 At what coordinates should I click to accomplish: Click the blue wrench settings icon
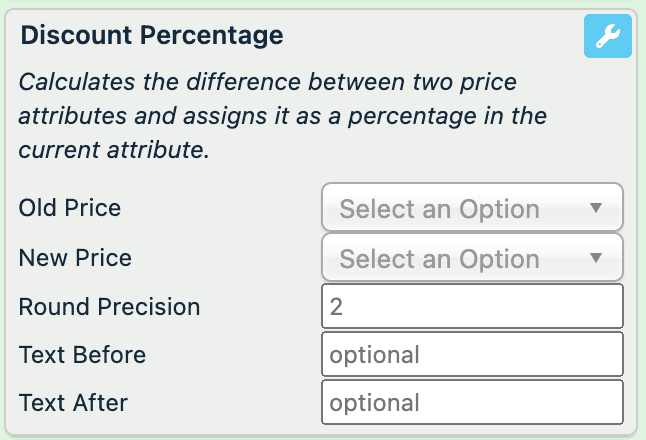click(x=607, y=38)
